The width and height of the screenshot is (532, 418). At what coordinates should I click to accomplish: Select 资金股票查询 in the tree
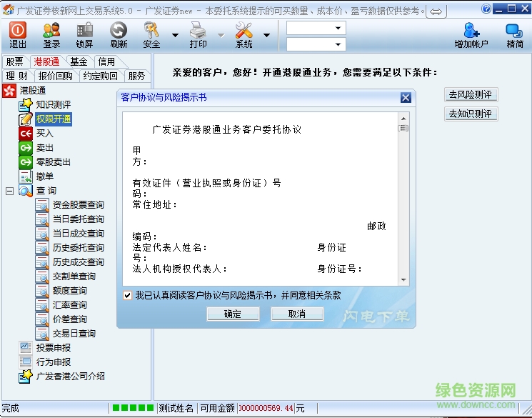point(78,205)
